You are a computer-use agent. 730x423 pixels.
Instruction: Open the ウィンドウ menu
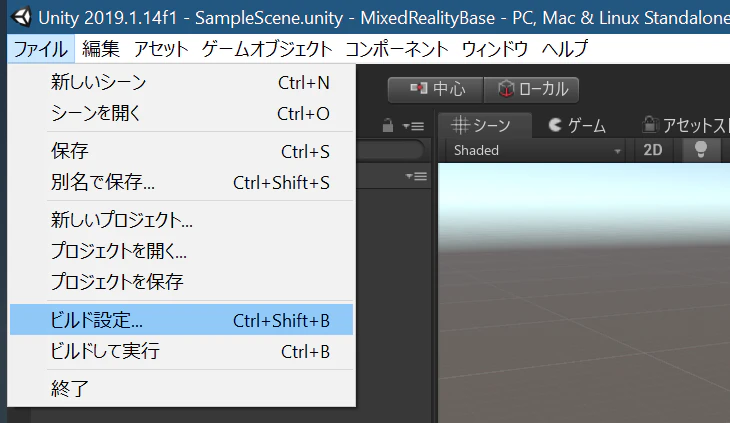(x=494, y=49)
